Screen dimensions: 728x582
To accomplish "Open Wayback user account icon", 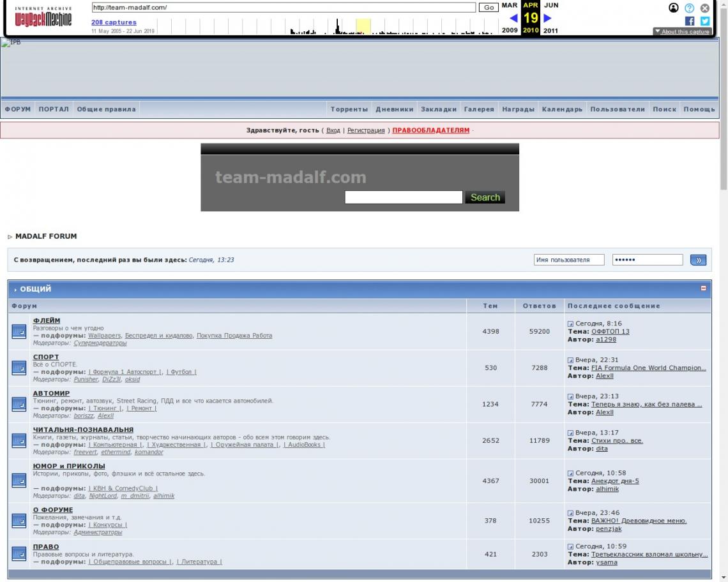I will click(x=673, y=8).
